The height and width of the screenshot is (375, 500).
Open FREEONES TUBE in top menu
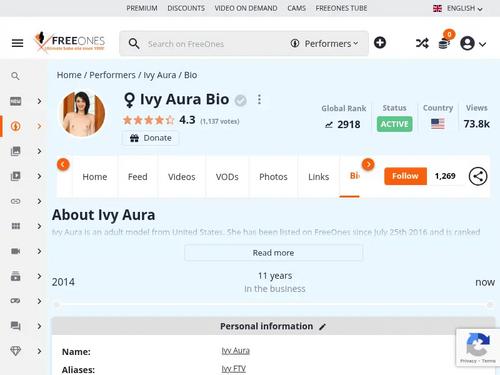point(341,8)
